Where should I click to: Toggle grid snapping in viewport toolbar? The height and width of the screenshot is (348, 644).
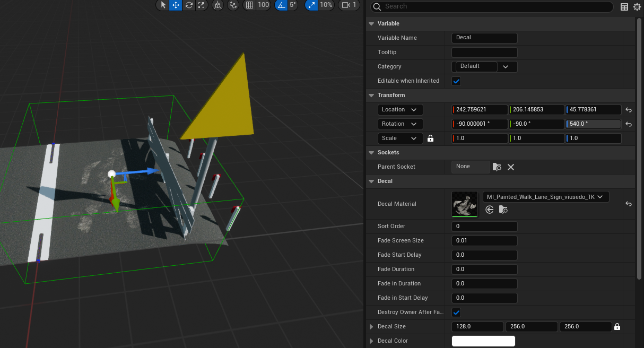tap(249, 5)
